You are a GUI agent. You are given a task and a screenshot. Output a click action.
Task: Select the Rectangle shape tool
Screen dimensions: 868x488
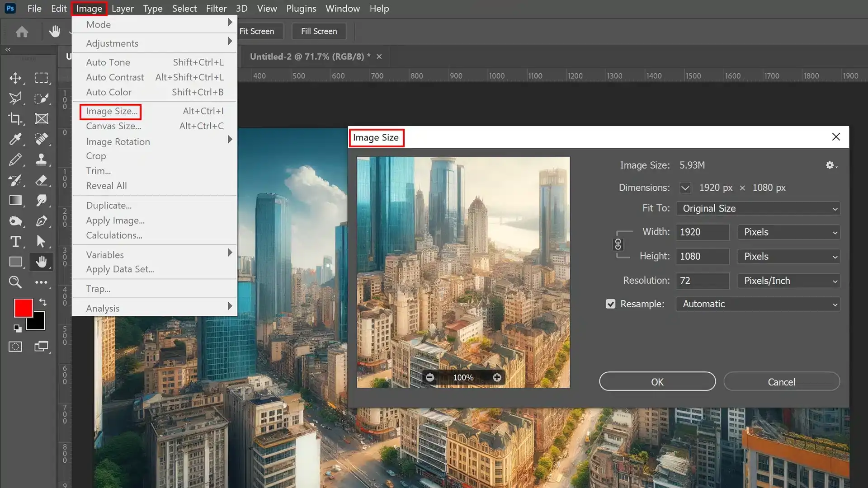15,262
